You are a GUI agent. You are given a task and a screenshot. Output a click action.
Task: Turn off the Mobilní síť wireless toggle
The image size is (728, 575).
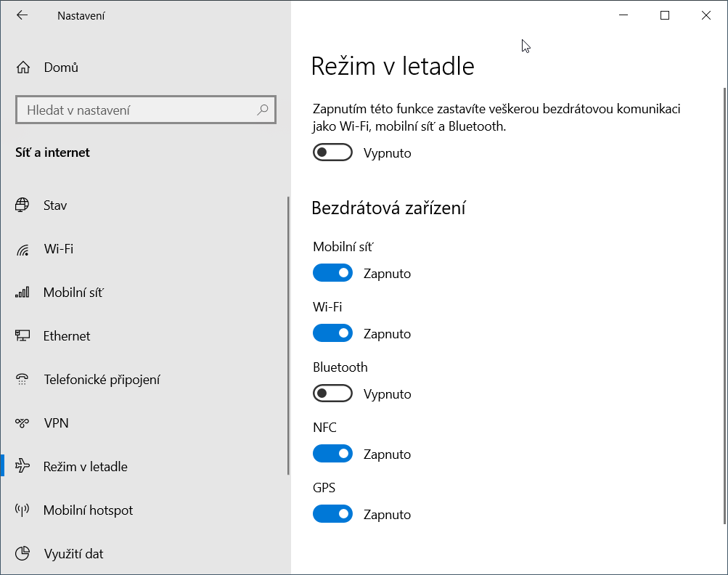pos(332,274)
